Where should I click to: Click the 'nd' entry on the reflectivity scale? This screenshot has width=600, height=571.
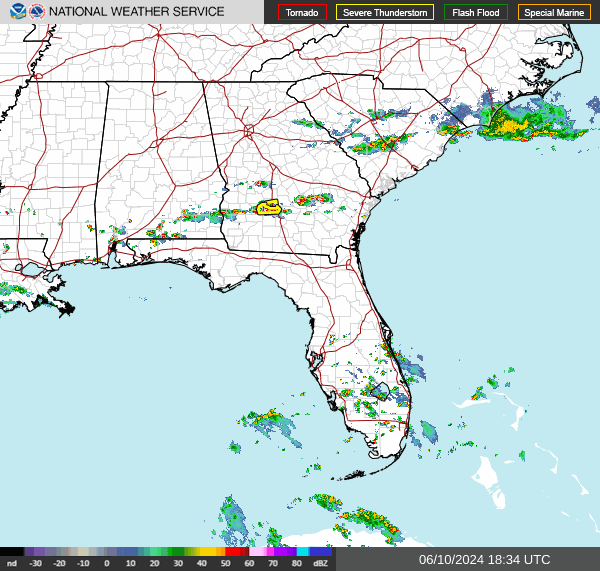pyautogui.click(x=12, y=563)
